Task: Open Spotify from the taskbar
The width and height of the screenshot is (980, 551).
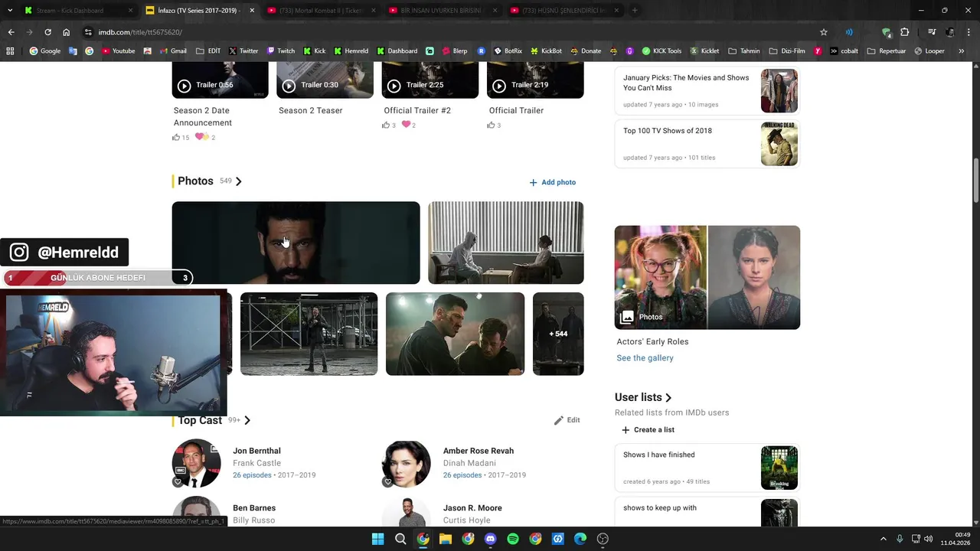Action: coord(513,539)
